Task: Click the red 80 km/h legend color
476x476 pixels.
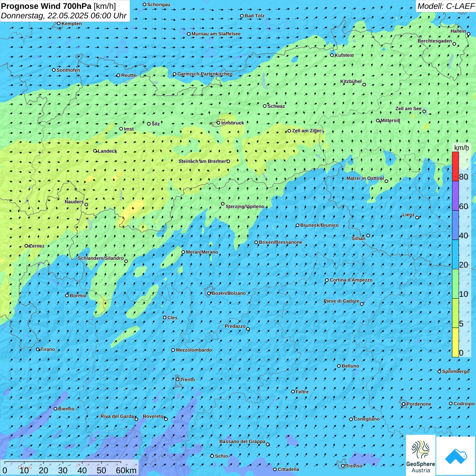Action: pos(455,167)
